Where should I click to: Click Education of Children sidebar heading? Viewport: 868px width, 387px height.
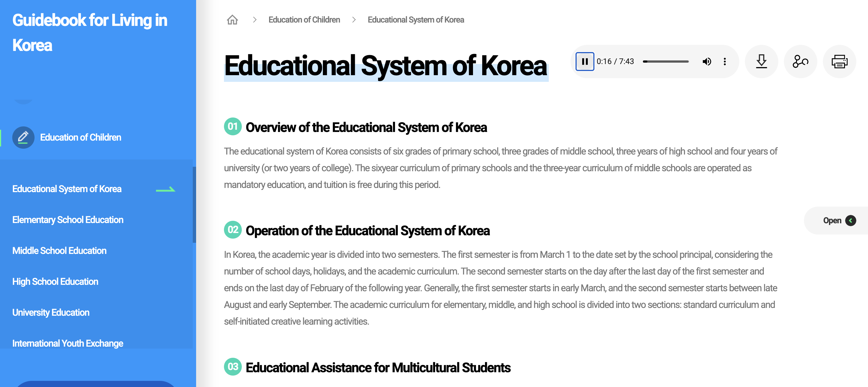[x=81, y=138]
